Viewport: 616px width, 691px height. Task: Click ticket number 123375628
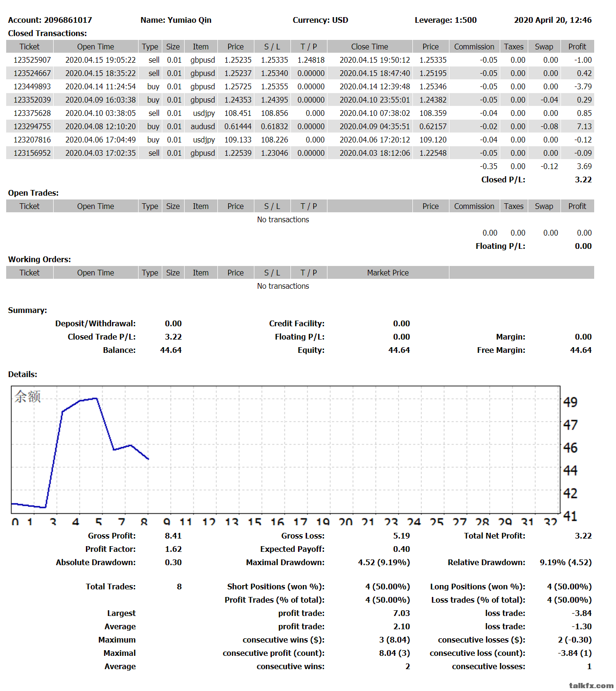tap(32, 113)
